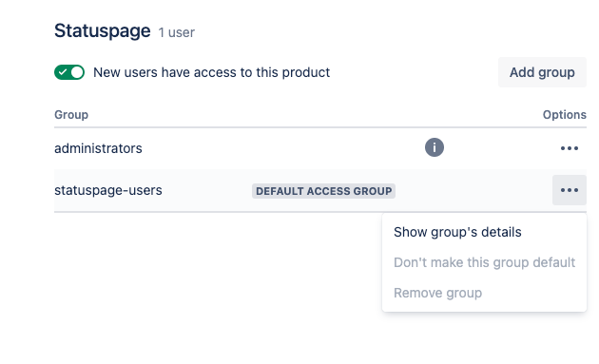Screen dimensions: 599x364
Task: Select Don't make this group default
Action: click(x=484, y=262)
